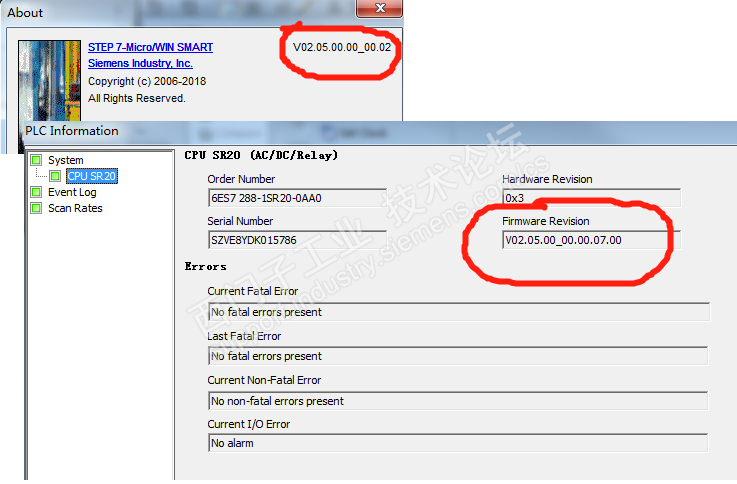Viewport: 737px width, 484px height.
Task: Close the About dialog
Action: pos(379,8)
